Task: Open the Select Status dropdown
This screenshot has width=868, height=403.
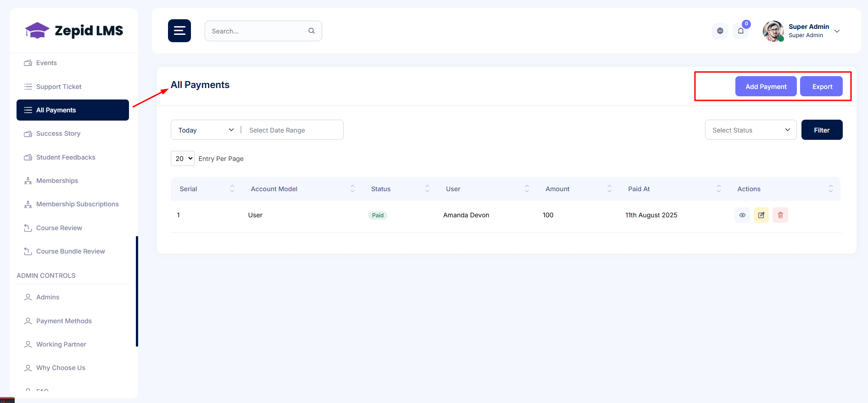Action: 750,130
